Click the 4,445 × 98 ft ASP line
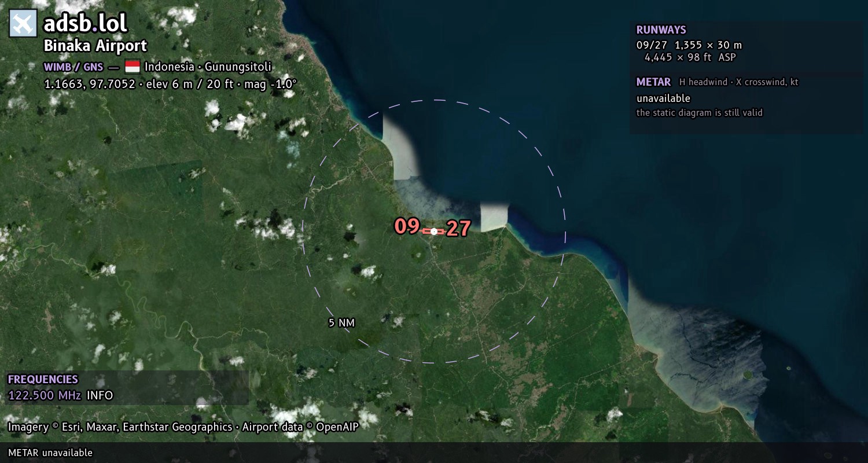The image size is (868, 463). [x=690, y=57]
